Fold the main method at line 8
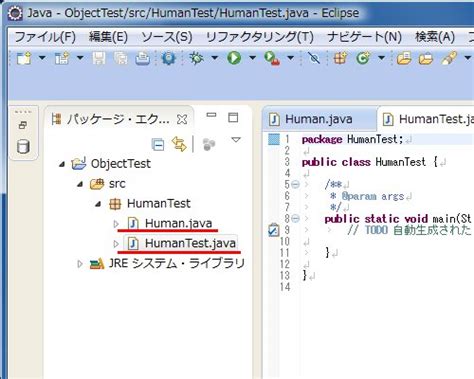 (295, 219)
